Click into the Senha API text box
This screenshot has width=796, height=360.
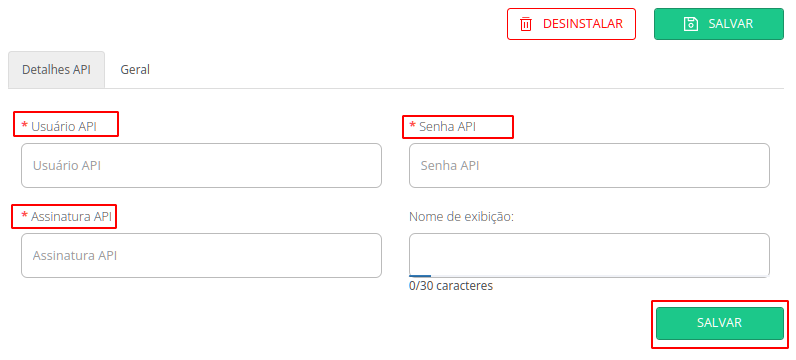click(589, 166)
